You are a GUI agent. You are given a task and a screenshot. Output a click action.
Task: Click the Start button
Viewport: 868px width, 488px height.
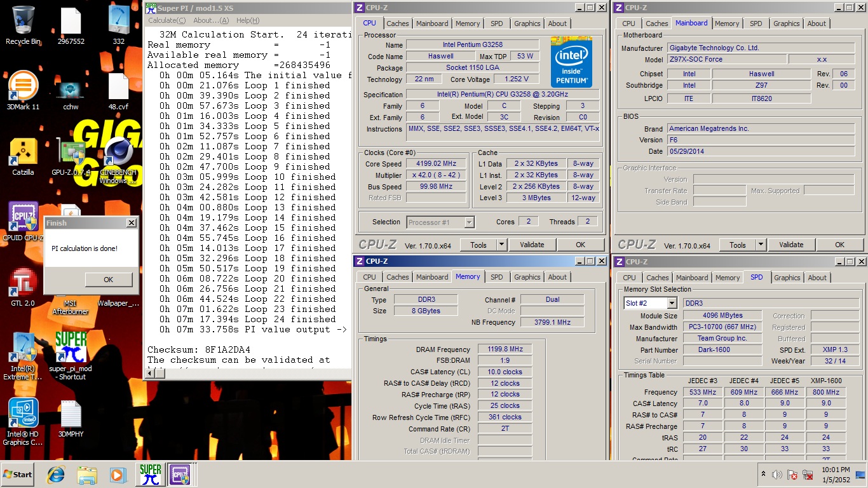(x=18, y=474)
